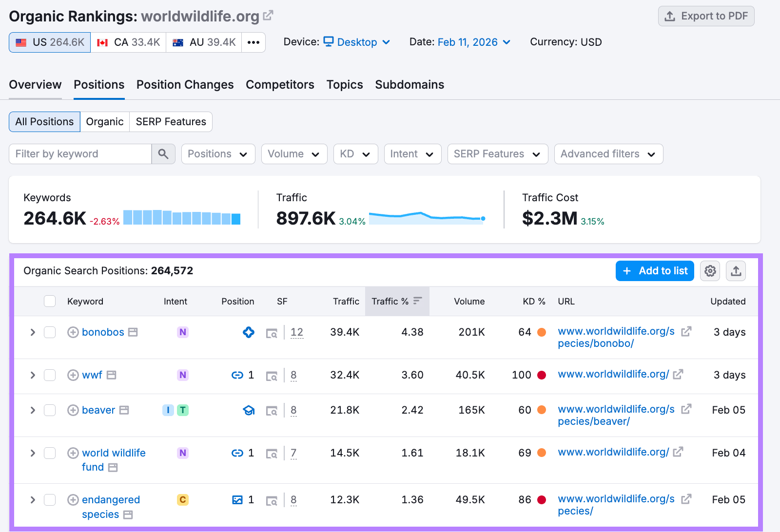Click the sitelinks icon in wwf Position column
Viewport: 780px width, 532px height.
point(239,375)
